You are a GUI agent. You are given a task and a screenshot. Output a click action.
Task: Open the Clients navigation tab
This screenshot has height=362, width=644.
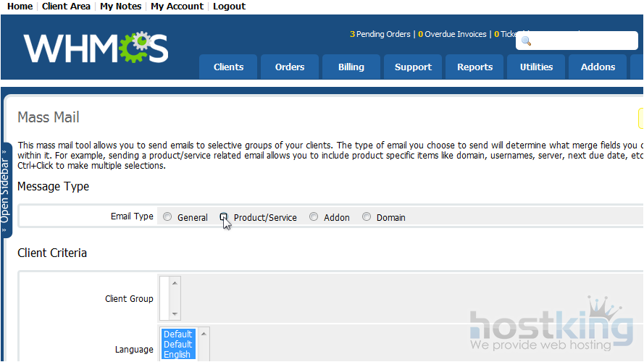pos(228,67)
